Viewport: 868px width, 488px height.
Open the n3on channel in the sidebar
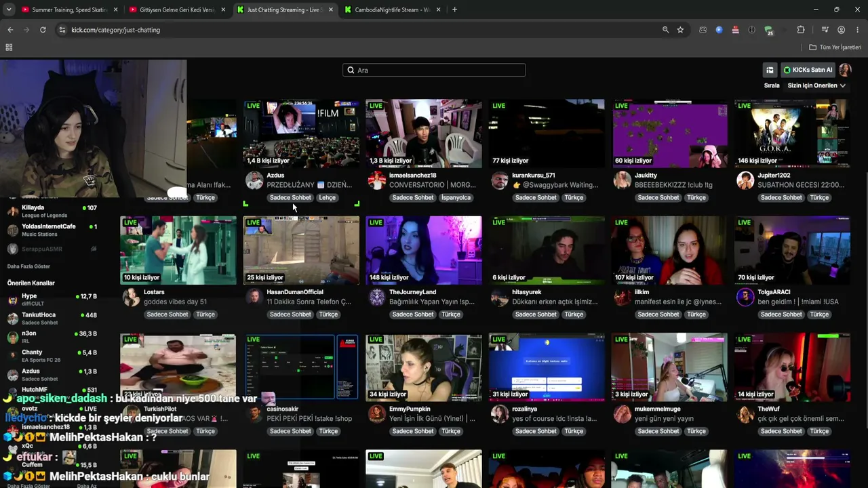[52, 337]
